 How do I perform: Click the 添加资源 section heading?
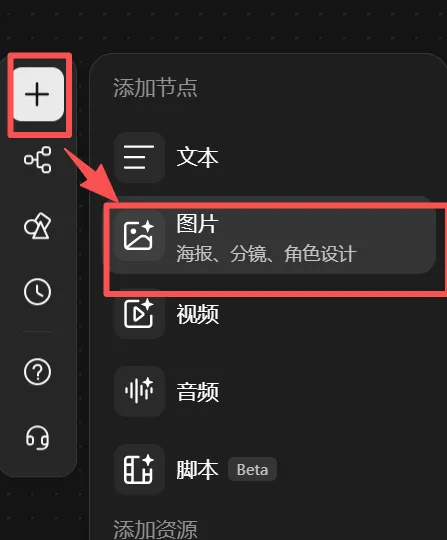pos(156,529)
